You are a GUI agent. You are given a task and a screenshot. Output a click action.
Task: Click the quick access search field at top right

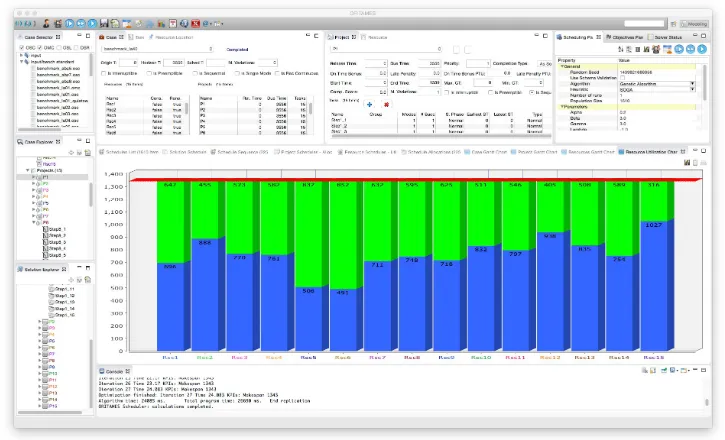click(x=644, y=24)
